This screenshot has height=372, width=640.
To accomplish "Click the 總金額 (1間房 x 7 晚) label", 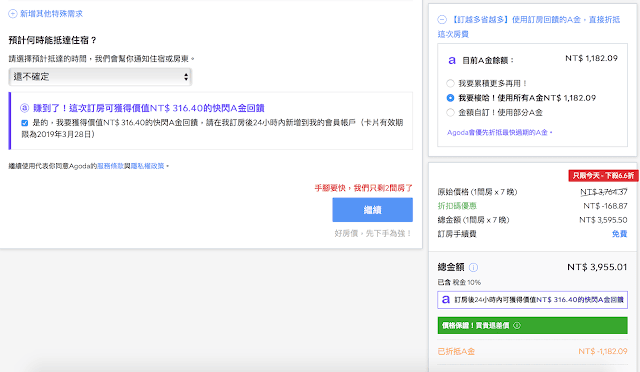I will pyautogui.click(x=473, y=220).
